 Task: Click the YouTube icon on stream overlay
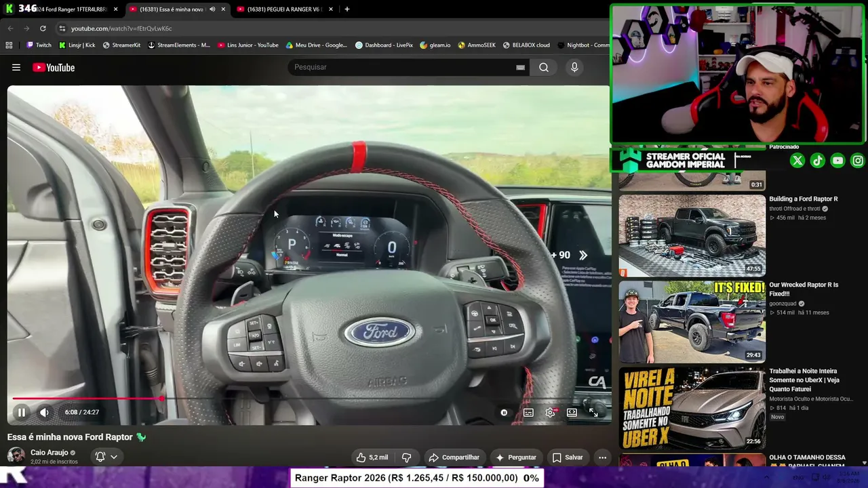pos(838,161)
